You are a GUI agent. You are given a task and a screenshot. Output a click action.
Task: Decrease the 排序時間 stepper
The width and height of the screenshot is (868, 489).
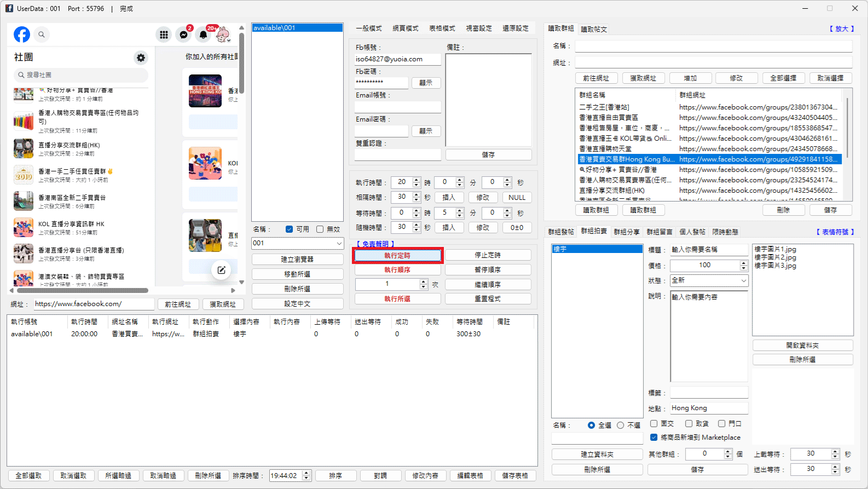point(306,478)
